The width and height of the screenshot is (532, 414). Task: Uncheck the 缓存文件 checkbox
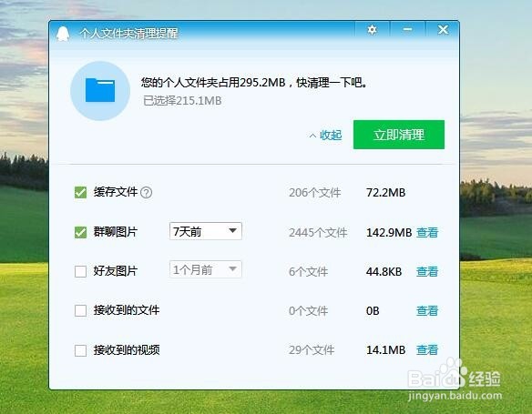tap(80, 192)
